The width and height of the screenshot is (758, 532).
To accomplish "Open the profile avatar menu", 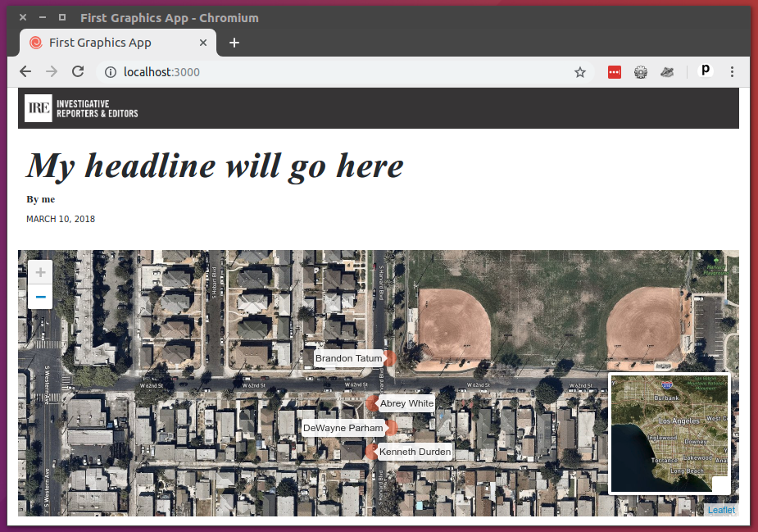I will click(705, 72).
